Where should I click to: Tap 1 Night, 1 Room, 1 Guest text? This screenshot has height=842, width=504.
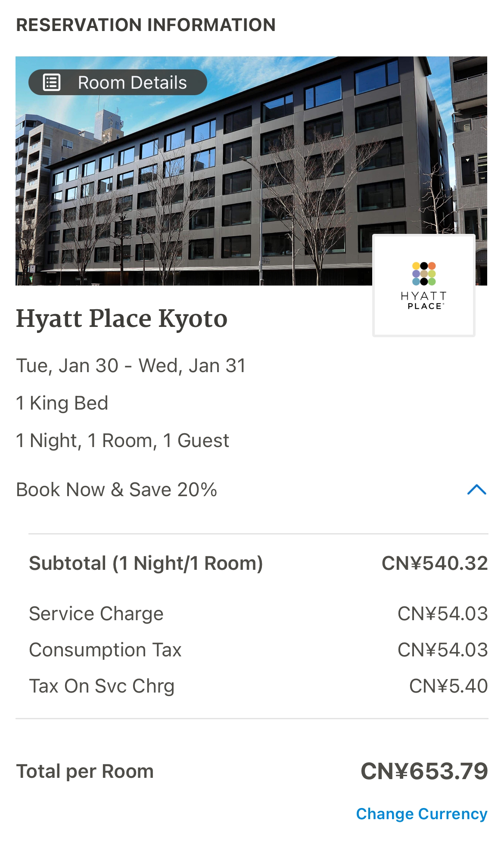pos(123,441)
